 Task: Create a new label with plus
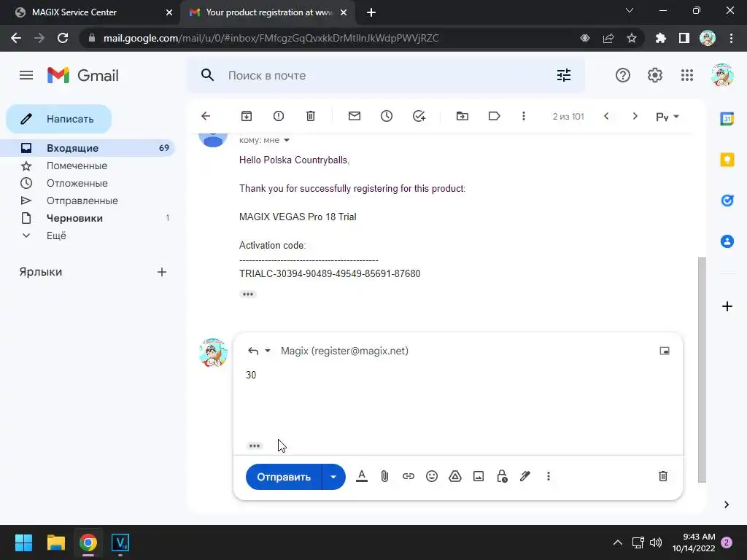pyautogui.click(x=162, y=272)
